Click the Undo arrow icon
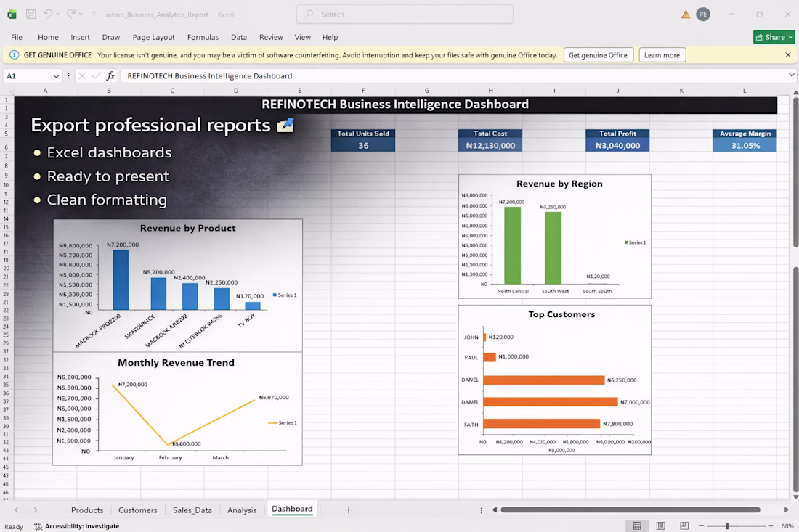 pyautogui.click(x=47, y=14)
